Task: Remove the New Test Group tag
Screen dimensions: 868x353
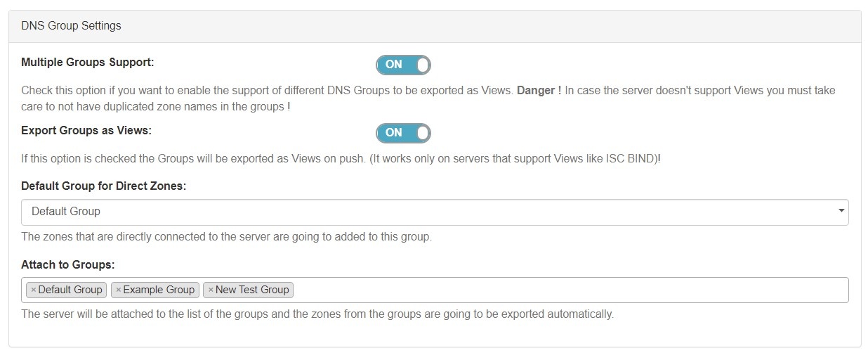Action: (211, 290)
